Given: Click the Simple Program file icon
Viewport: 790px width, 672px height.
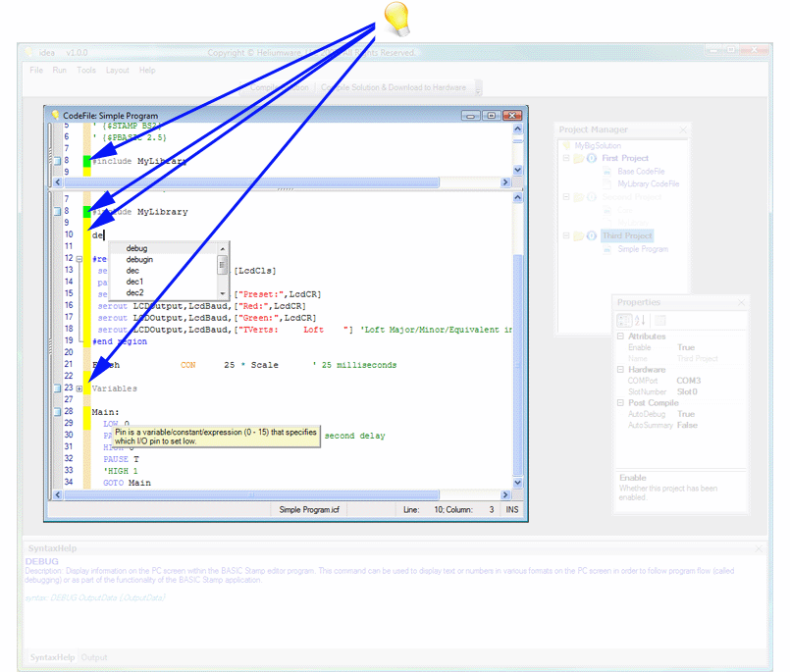Looking at the screenshot, I should pos(607,249).
